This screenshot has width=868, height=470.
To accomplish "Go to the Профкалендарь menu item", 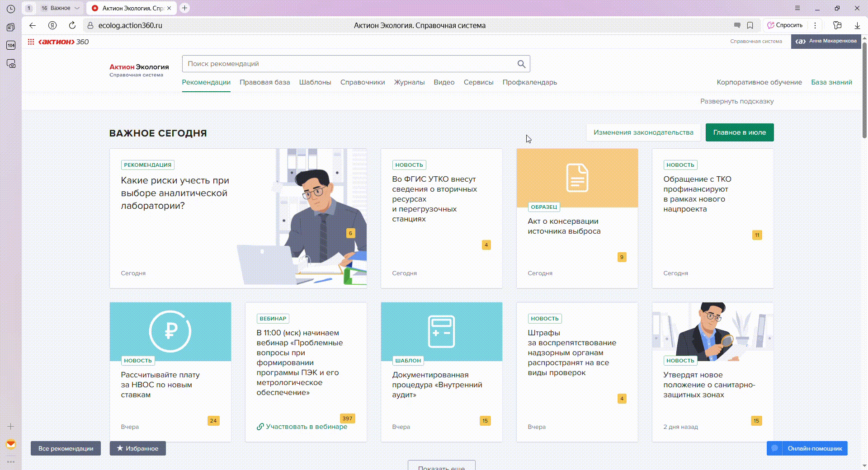I will pos(529,82).
